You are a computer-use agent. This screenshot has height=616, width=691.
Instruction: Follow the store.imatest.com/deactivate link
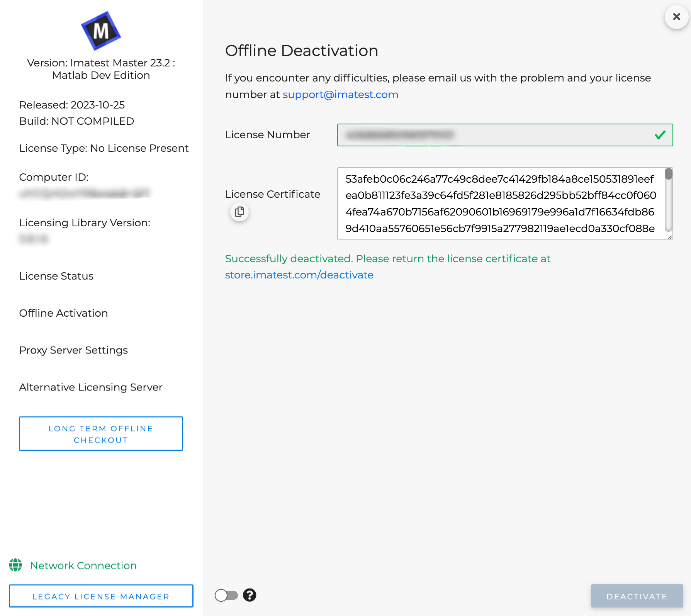[x=299, y=275]
